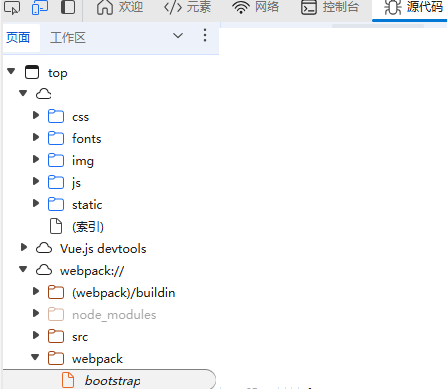The image size is (447, 389).
Task: Expand the js folder arrow
Action: coord(36,181)
